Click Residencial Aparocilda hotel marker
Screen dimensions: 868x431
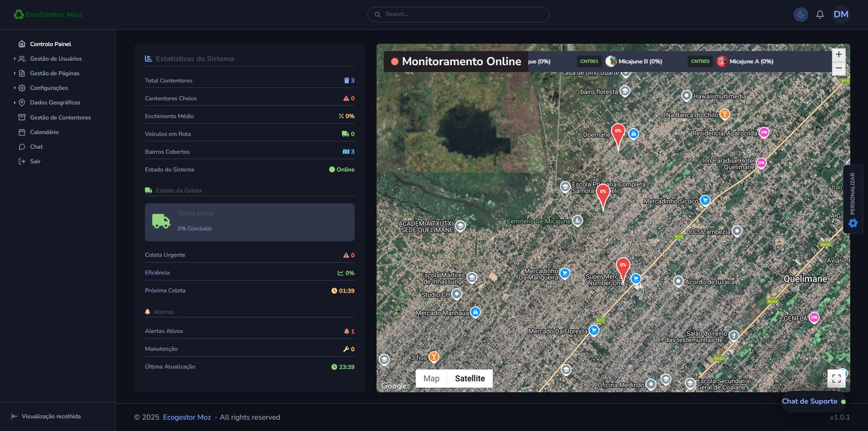pos(764,132)
